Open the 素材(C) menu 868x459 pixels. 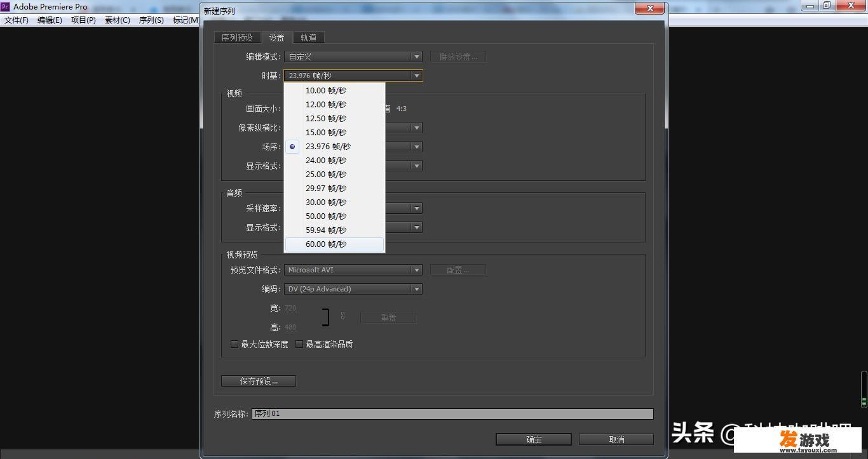[118, 20]
